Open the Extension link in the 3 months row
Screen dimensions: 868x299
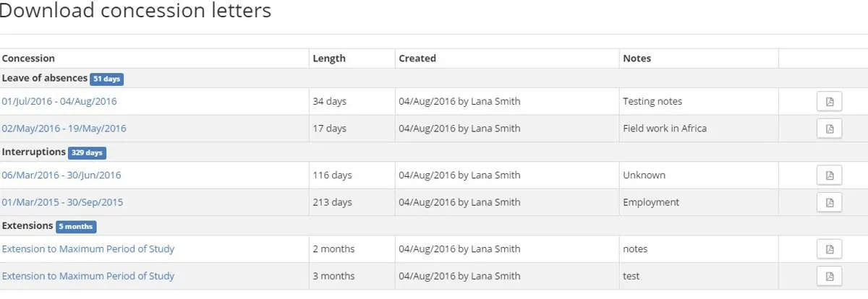coord(88,276)
